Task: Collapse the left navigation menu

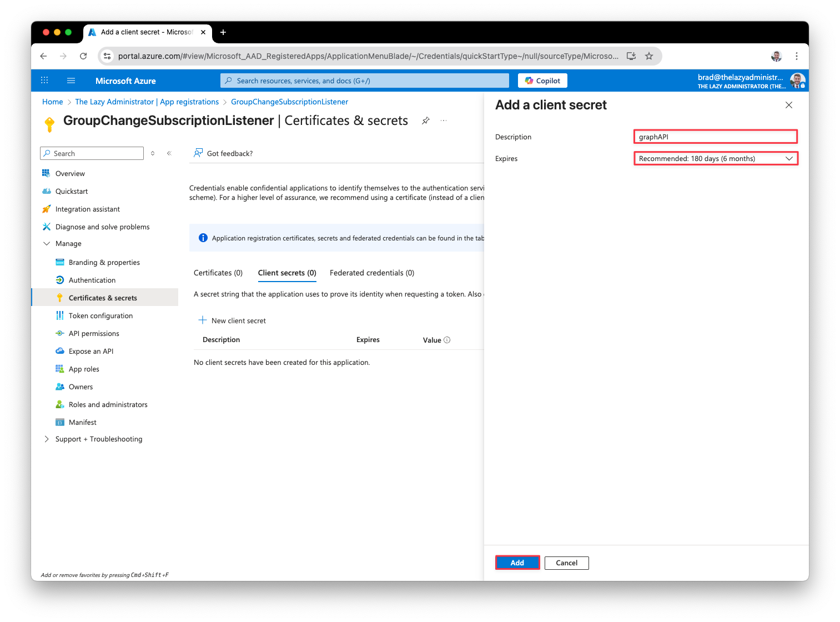Action: point(169,153)
